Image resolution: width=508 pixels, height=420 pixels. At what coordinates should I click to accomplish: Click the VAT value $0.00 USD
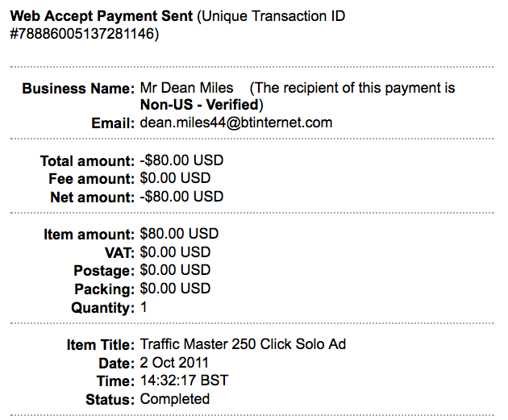[175, 252]
